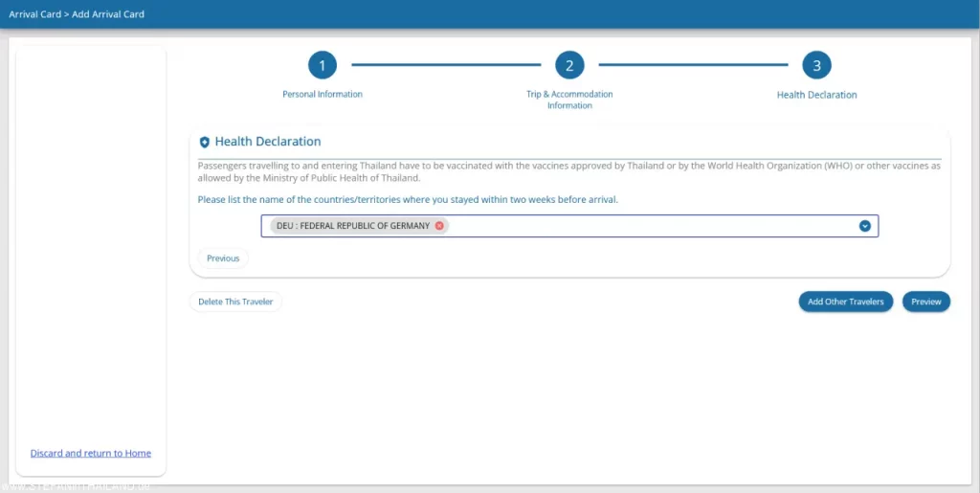Click the step 3 circle icon
The width and height of the screenshot is (980, 493).
click(x=816, y=65)
